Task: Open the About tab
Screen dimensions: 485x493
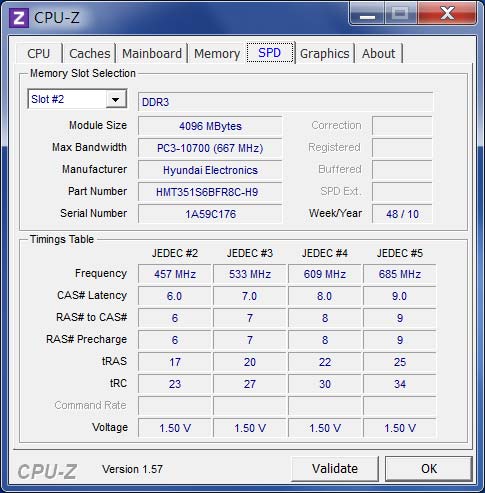Action: [379, 53]
